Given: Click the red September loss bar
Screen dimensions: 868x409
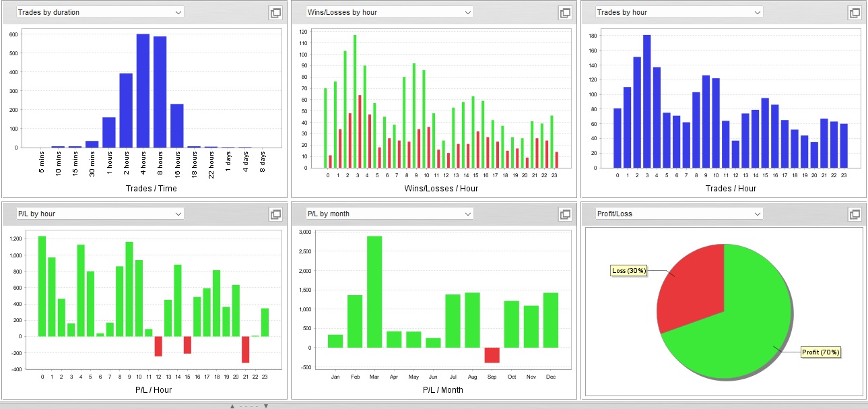Looking at the screenshot, I should (492, 355).
